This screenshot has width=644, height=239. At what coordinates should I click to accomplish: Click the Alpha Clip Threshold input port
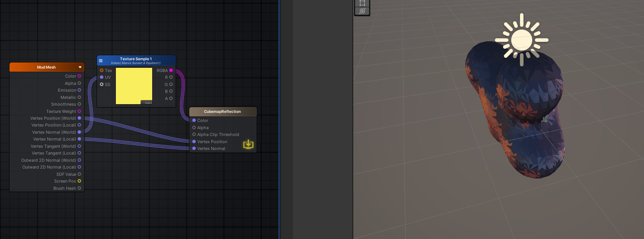coord(194,134)
